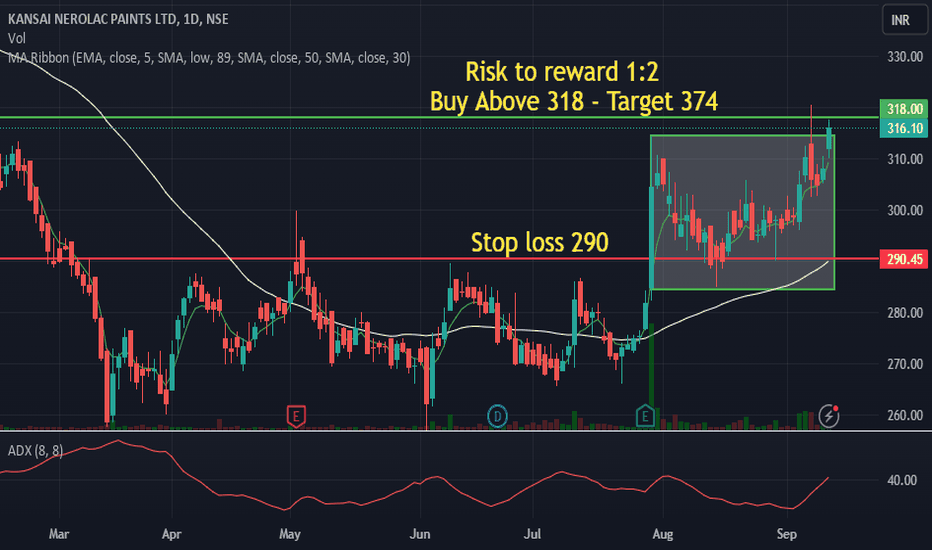Click the INR currency button
The width and height of the screenshot is (932, 550).
pyautogui.click(x=903, y=20)
